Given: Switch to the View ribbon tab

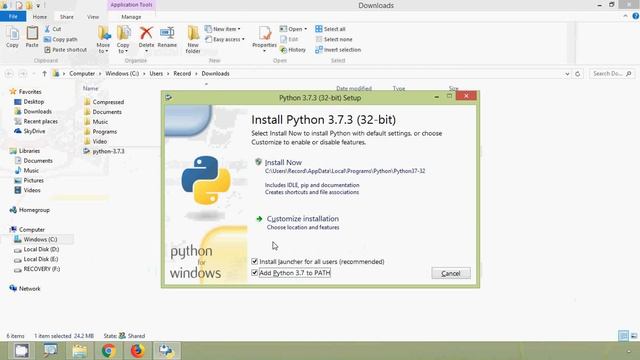Looking at the screenshot, I should tap(93, 17).
